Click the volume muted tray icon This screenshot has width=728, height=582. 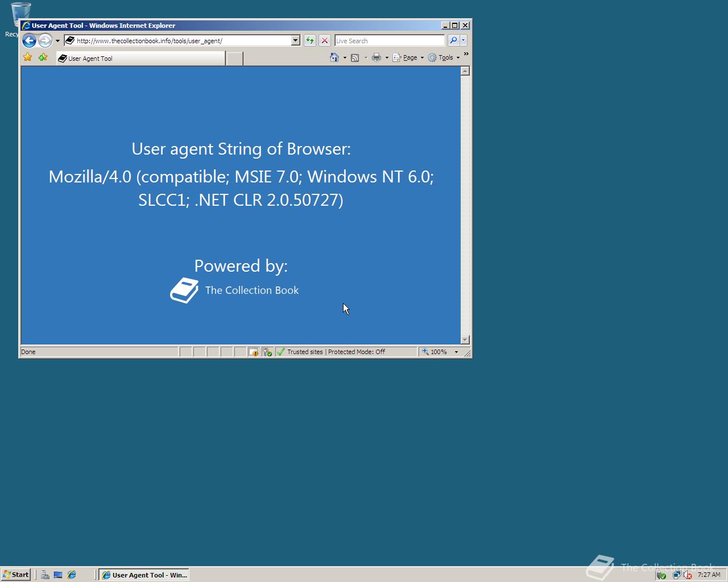(x=687, y=575)
